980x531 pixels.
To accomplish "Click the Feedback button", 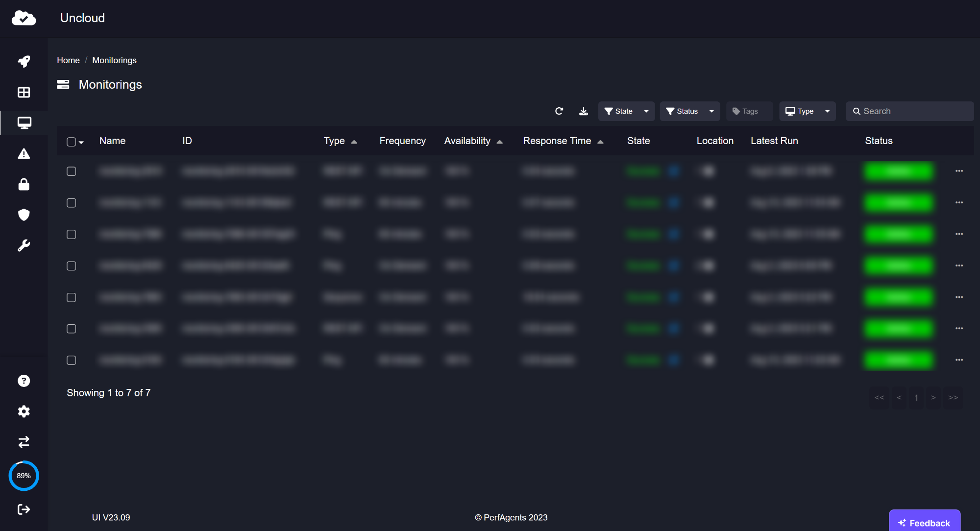I will pos(924,523).
